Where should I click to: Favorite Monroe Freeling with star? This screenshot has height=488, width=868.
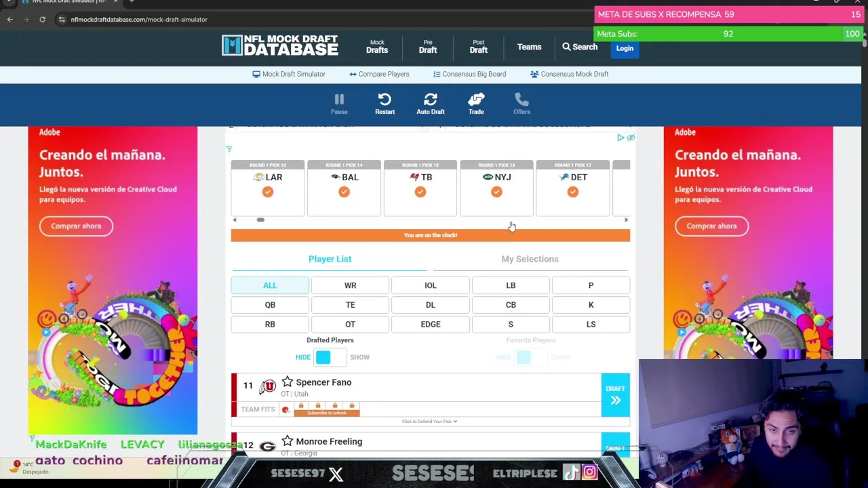(x=288, y=441)
